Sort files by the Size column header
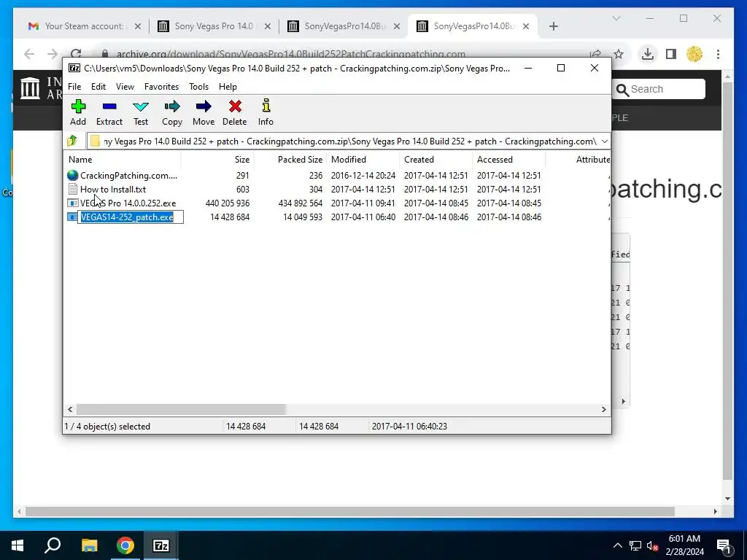The image size is (747, 560). (217, 160)
